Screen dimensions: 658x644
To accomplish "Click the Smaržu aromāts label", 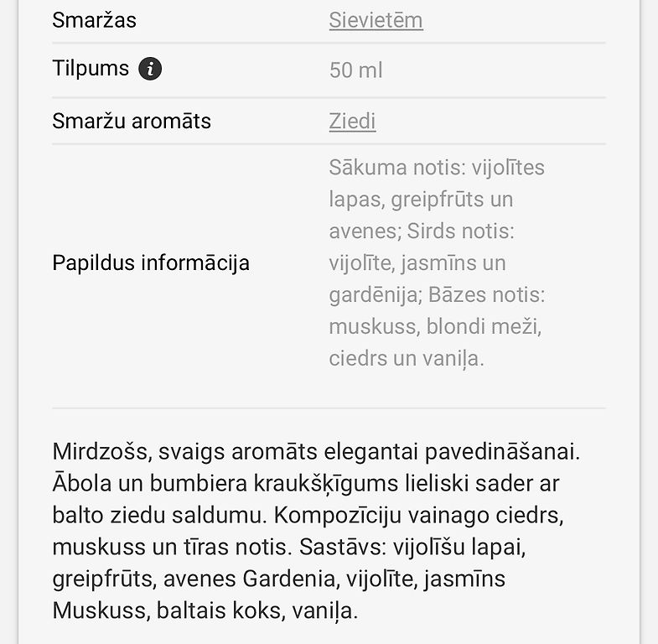I will [132, 122].
